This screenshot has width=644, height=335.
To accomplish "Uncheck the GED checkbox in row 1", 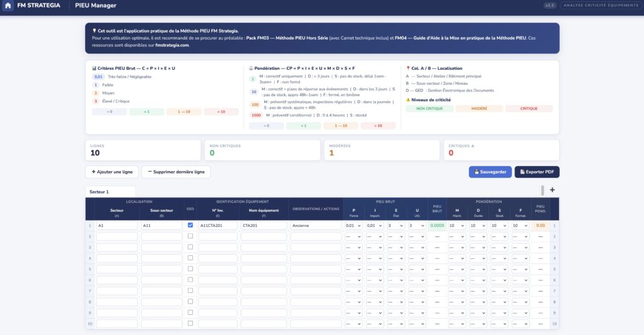I will [x=191, y=225].
